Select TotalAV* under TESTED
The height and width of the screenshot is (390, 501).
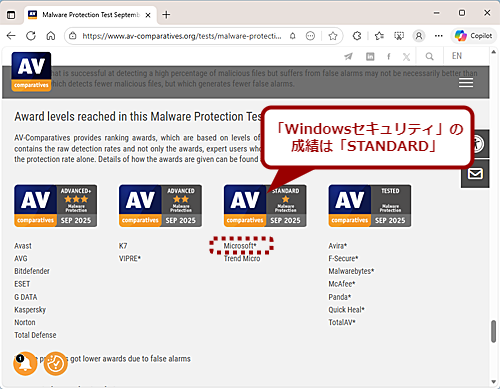342,322
